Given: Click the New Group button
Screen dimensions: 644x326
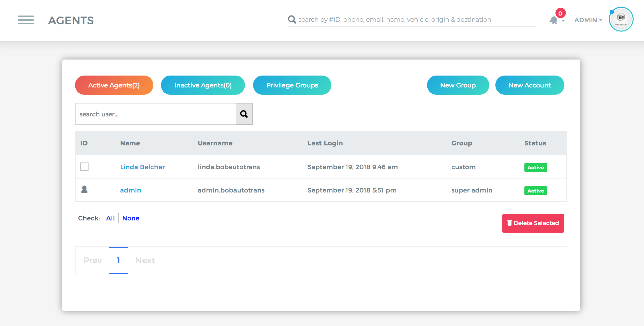Looking at the screenshot, I should (x=458, y=85).
